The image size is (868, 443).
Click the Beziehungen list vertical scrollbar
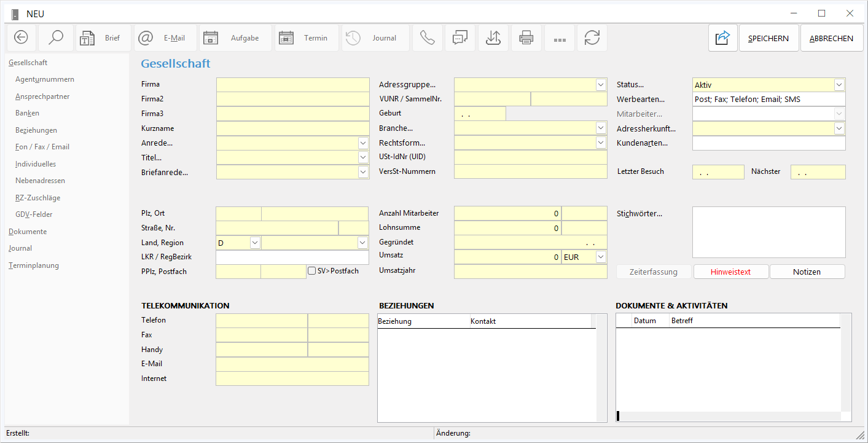pyautogui.click(x=601, y=369)
